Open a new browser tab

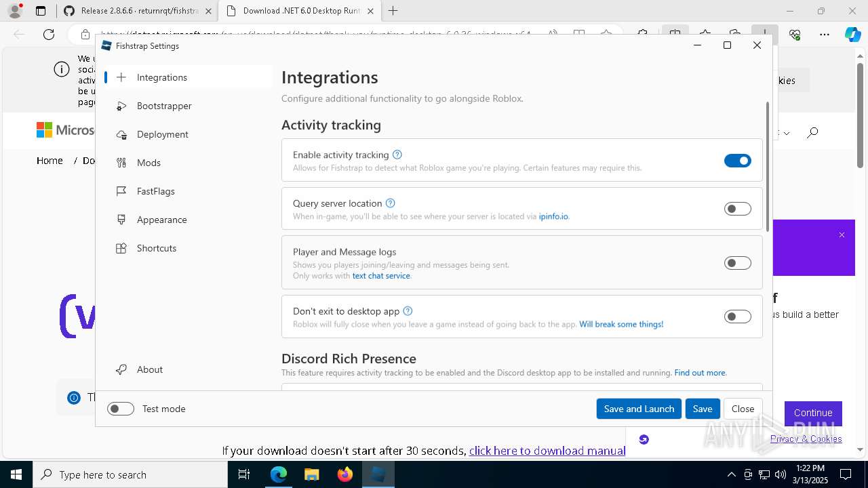pos(393,11)
